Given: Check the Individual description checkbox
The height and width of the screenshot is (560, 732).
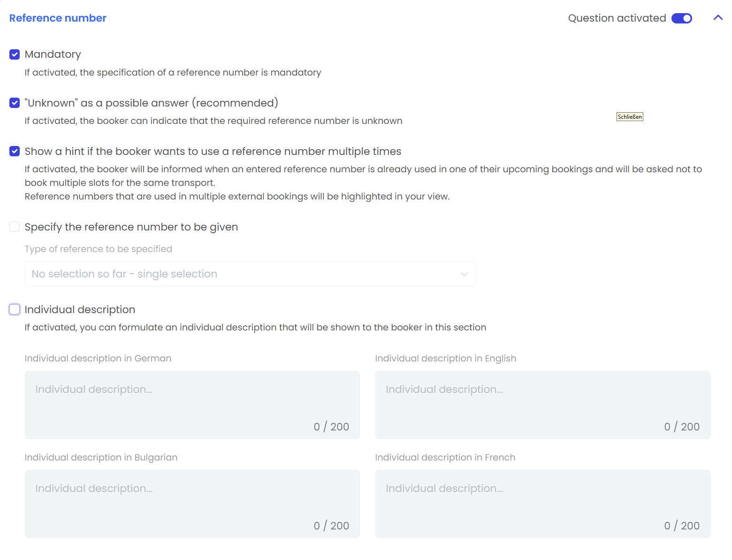Looking at the screenshot, I should coord(15,309).
